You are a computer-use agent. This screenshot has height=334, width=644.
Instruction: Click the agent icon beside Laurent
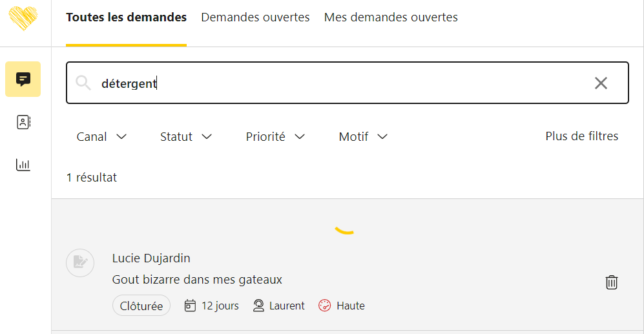point(259,306)
